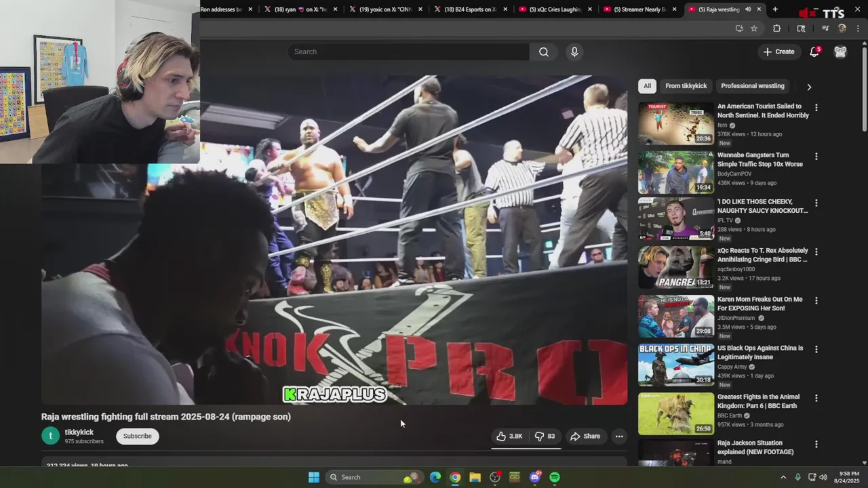
Task: Open Greatest Fights in Animal Kingdom title
Action: pos(758,401)
